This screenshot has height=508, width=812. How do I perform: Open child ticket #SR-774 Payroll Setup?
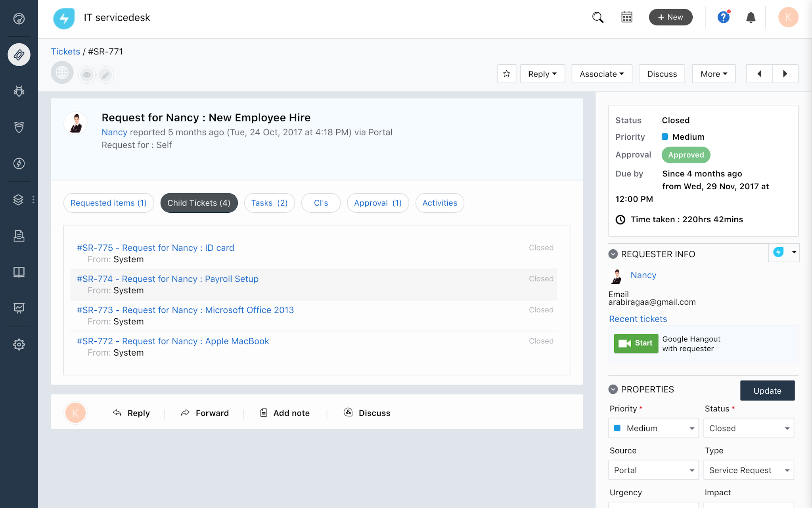click(x=167, y=279)
